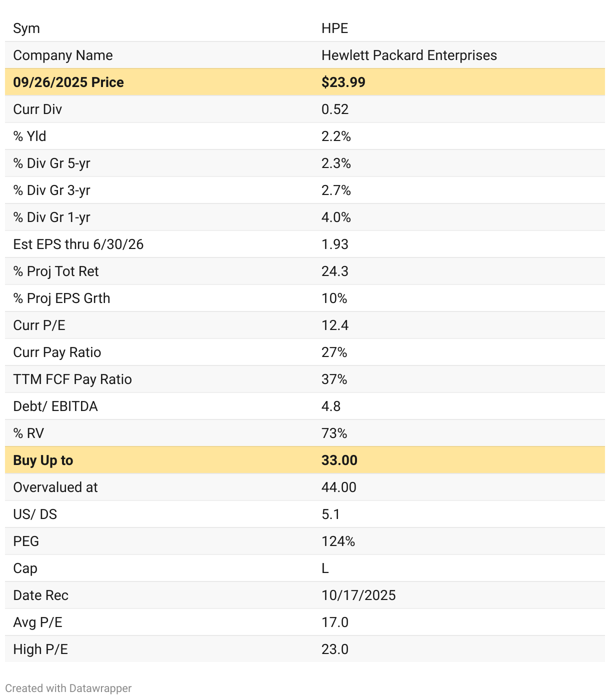610x700 pixels.
Task: Select the HPE ticker symbol cell
Action: 334,28
